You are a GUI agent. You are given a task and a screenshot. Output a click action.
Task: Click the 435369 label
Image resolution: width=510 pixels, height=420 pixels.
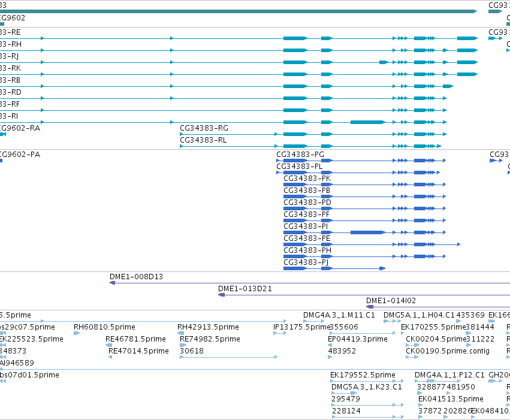[x=470, y=315]
